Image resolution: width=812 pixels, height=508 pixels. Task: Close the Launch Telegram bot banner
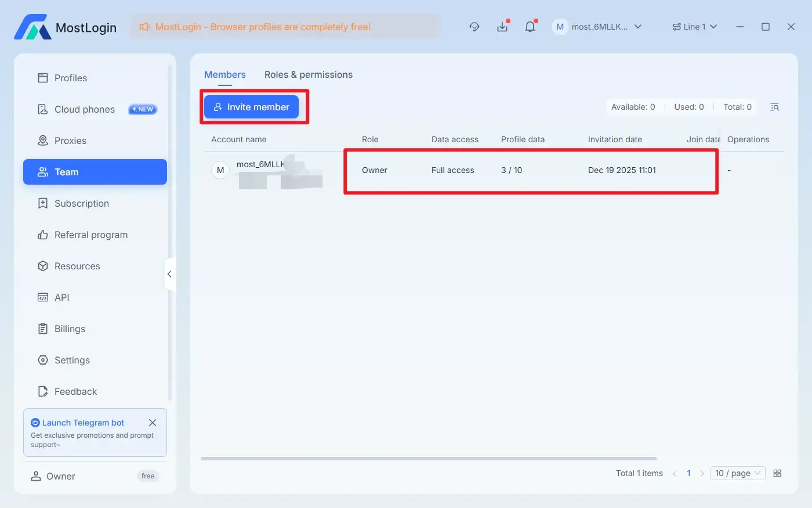[153, 423]
